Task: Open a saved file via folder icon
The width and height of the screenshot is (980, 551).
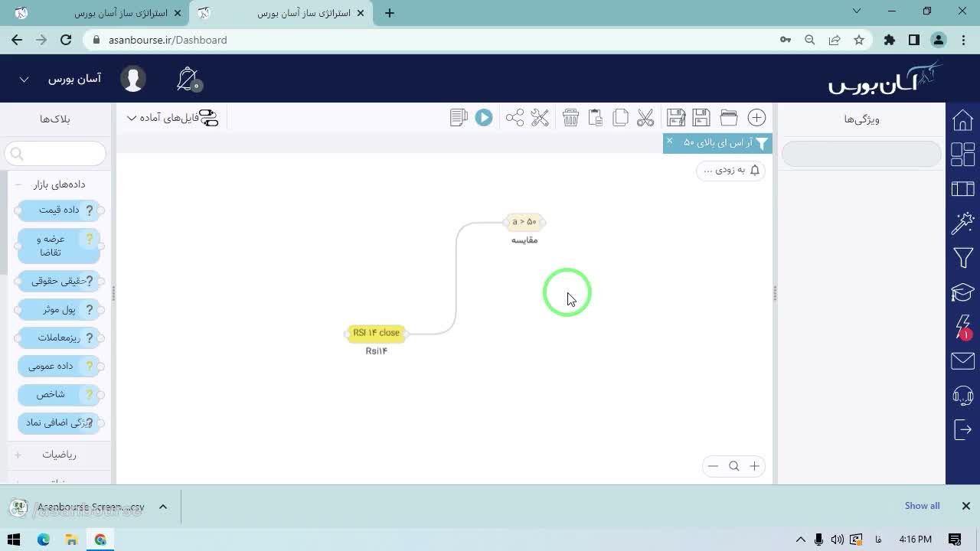Action: click(729, 117)
